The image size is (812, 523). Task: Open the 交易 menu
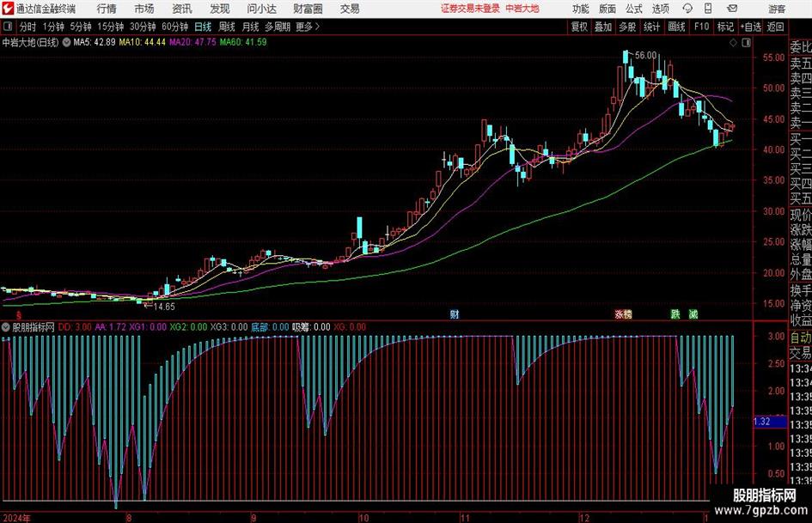point(350,9)
